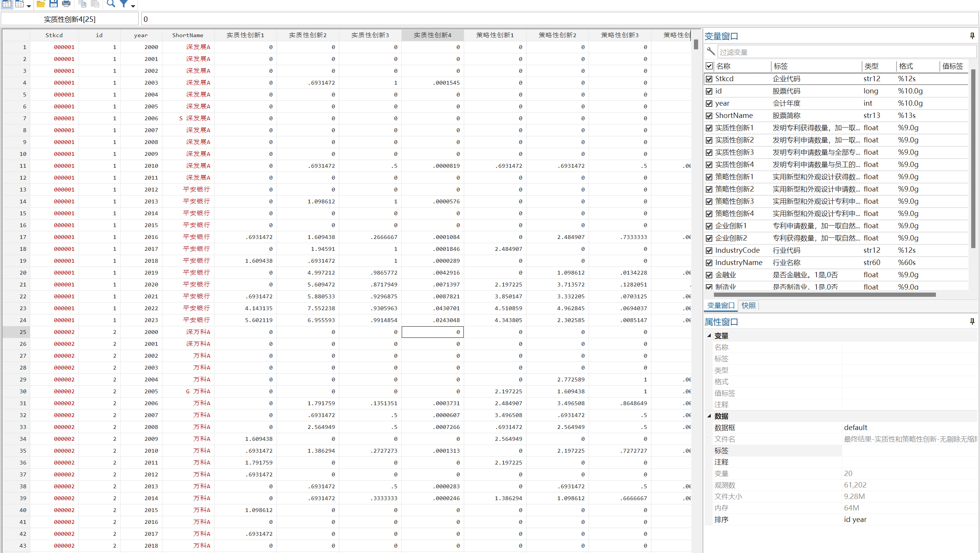Collapse the 变量 section in properties
The height and width of the screenshot is (553, 980).
click(x=709, y=336)
